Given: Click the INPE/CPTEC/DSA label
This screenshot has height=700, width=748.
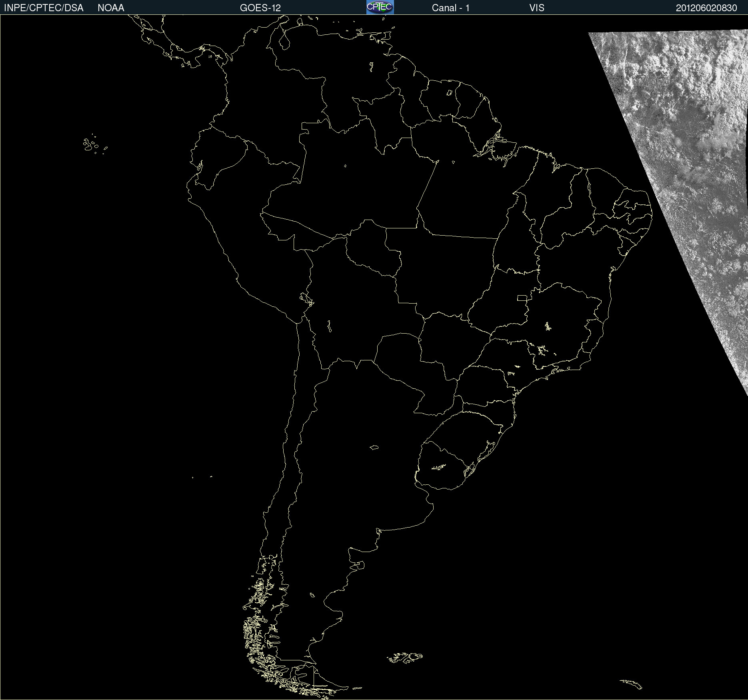Looking at the screenshot, I should point(44,8).
